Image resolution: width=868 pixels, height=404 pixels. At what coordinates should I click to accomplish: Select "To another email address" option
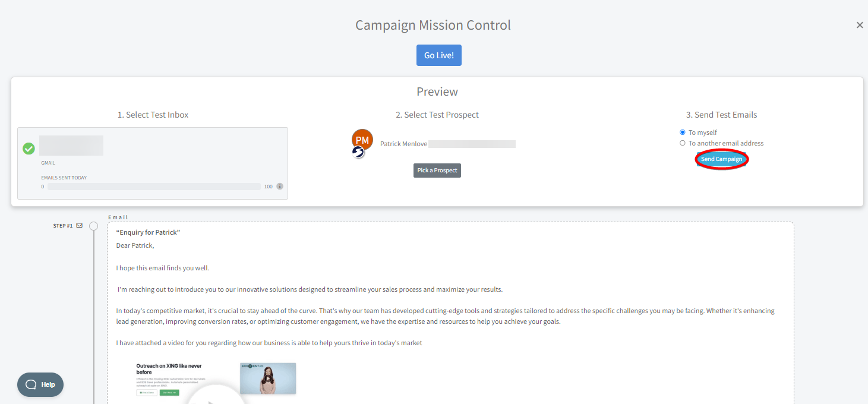click(x=683, y=143)
